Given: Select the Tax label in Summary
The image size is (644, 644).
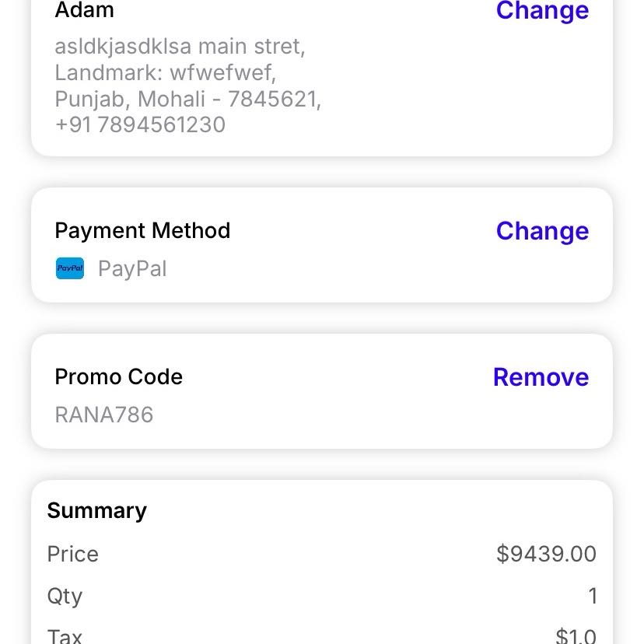Looking at the screenshot, I should click(x=65, y=635).
